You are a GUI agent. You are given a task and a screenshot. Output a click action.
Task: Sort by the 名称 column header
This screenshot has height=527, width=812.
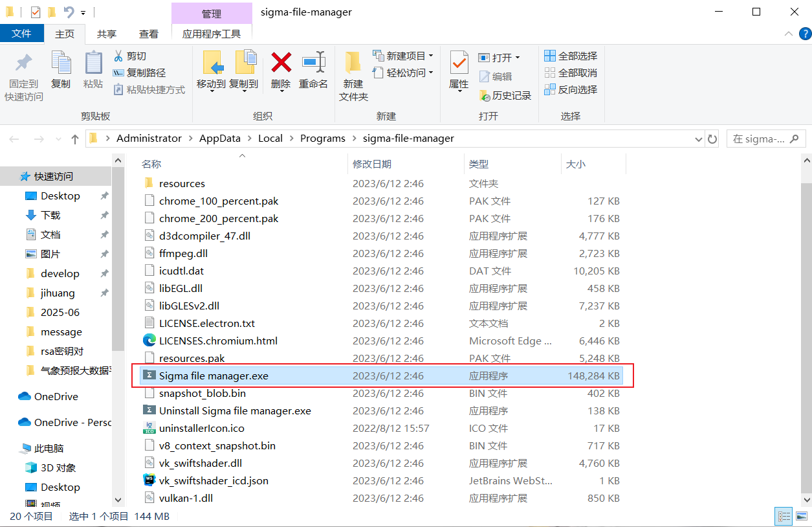(x=151, y=164)
